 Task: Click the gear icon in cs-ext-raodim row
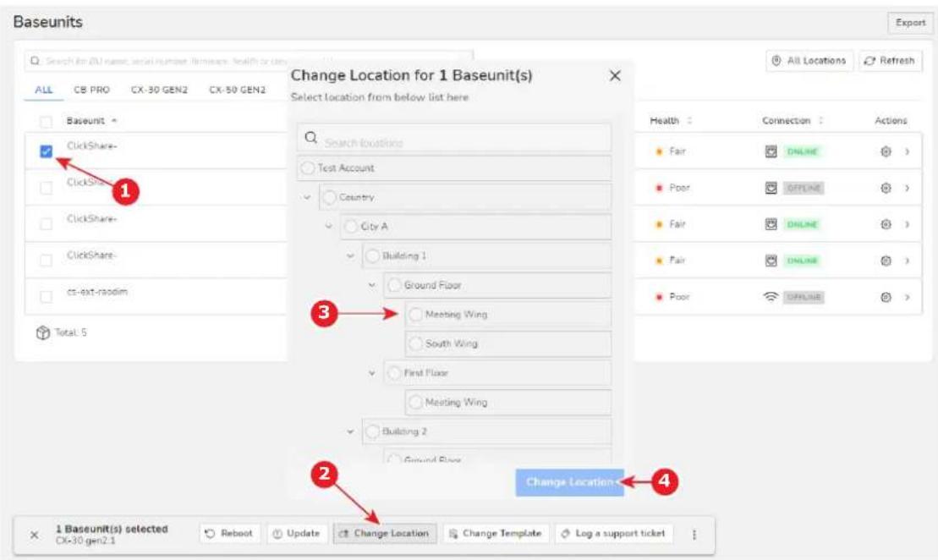tap(886, 297)
